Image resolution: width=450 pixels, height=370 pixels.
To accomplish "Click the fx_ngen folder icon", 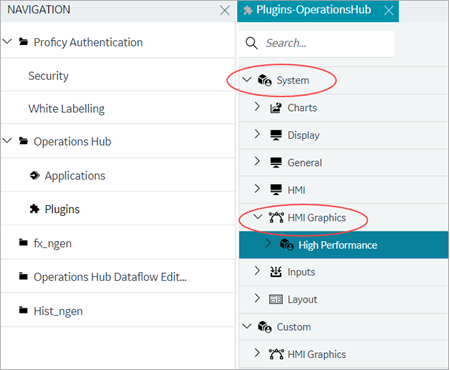I will coord(23,243).
